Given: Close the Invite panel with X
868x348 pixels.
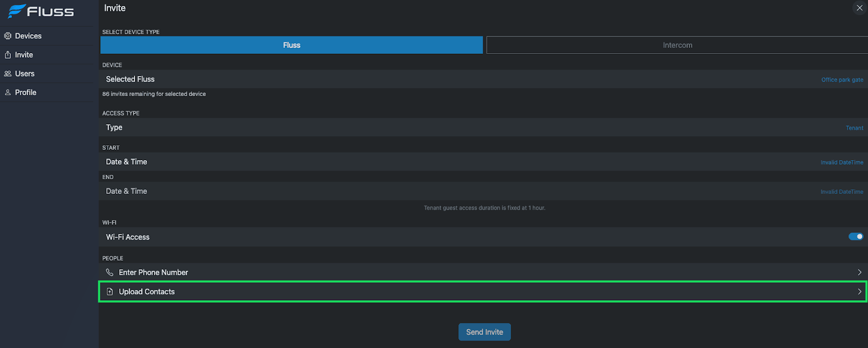Looking at the screenshot, I should [859, 8].
